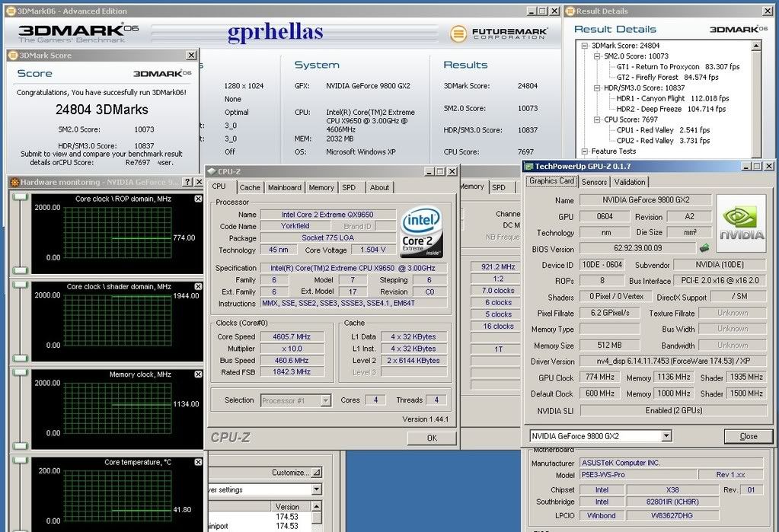779x532 pixels.
Task: Click the Hardware monitoring window title icon
Action: (15, 183)
